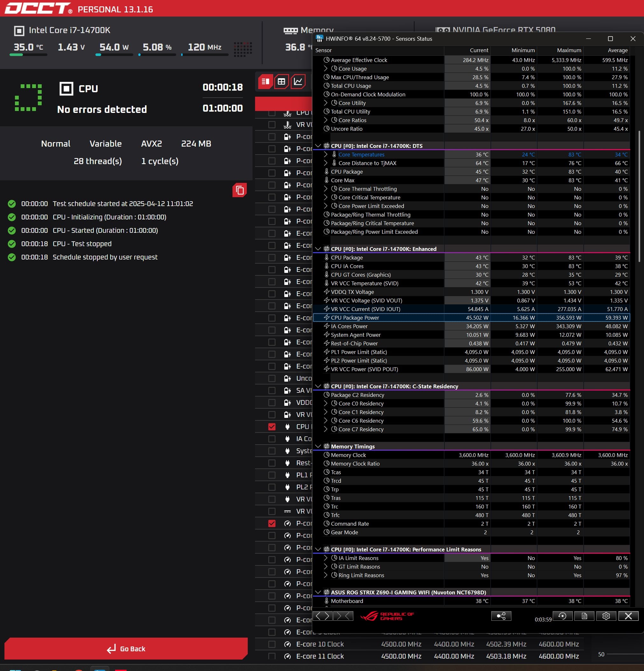
Task: Click the usage bar under 5.08 %
Action: tap(157, 55)
